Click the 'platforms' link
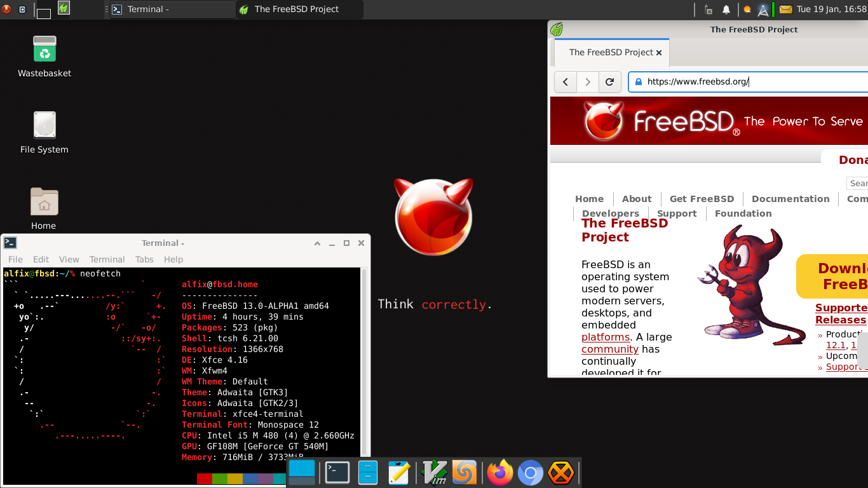 605,337
